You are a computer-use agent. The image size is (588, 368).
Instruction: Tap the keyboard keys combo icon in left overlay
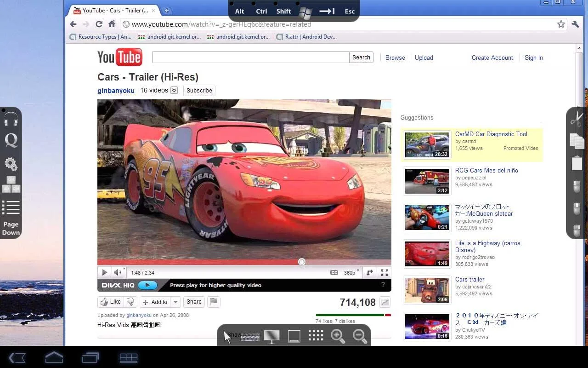tap(11, 184)
